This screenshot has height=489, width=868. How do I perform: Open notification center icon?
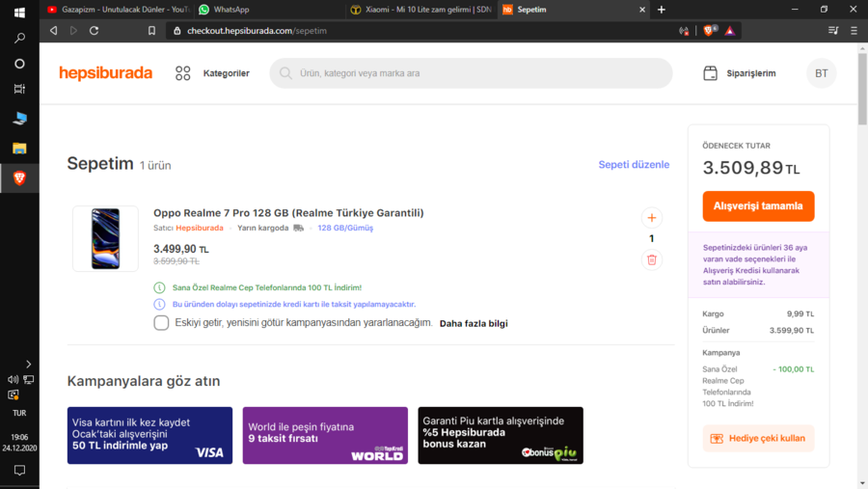(x=19, y=470)
